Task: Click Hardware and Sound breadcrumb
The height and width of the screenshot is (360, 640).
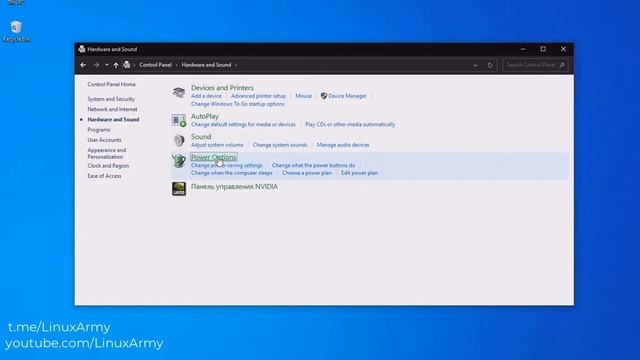Action: [x=206, y=65]
